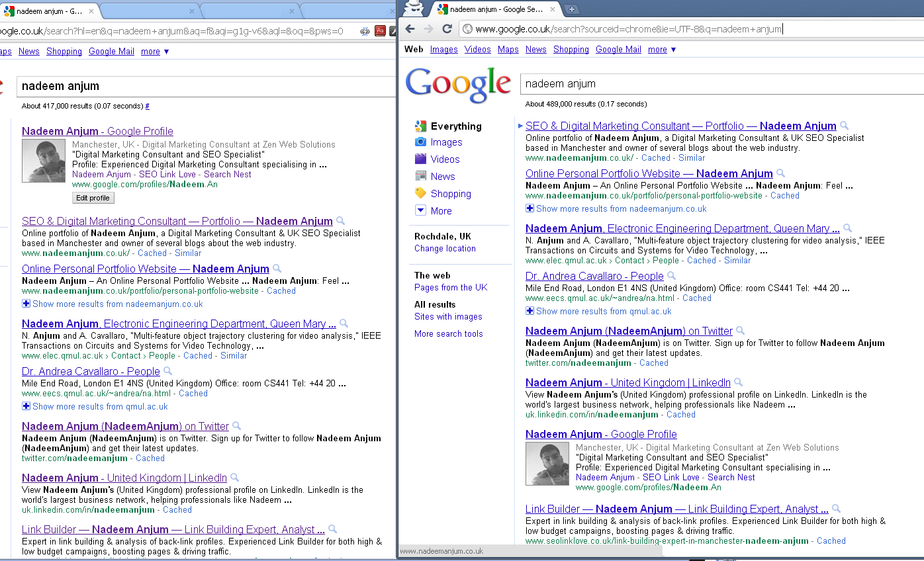Filter to 'Pages from the UK'
Image resolution: width=924 pixels, height=561 pixels.
coord(451,287)
